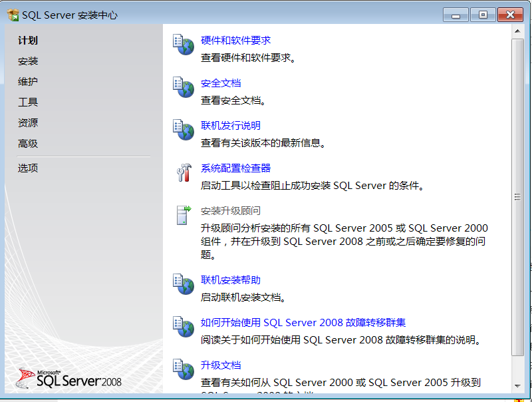Open the 升级文档 link

pyautogui.click(x=221, y=365)
